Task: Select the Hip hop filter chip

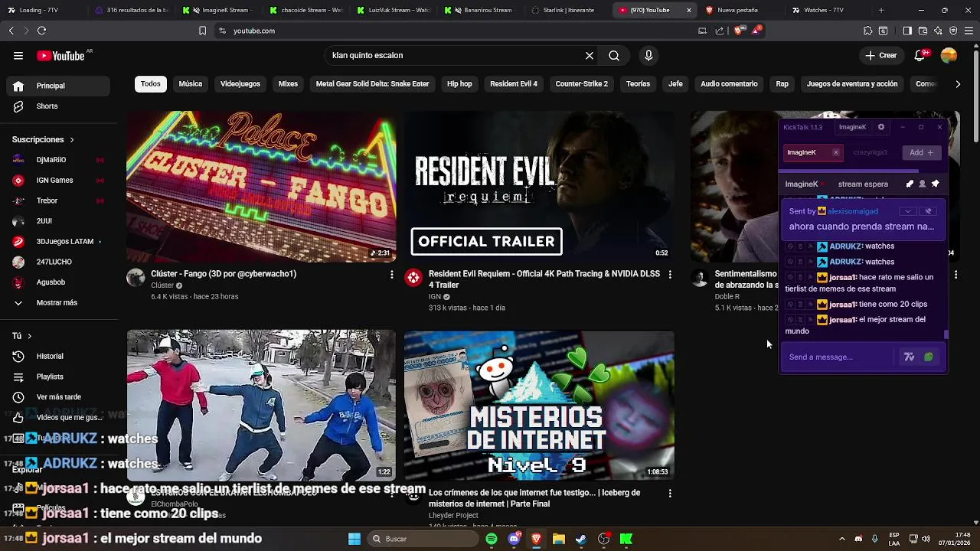Action: click(459, 84)
